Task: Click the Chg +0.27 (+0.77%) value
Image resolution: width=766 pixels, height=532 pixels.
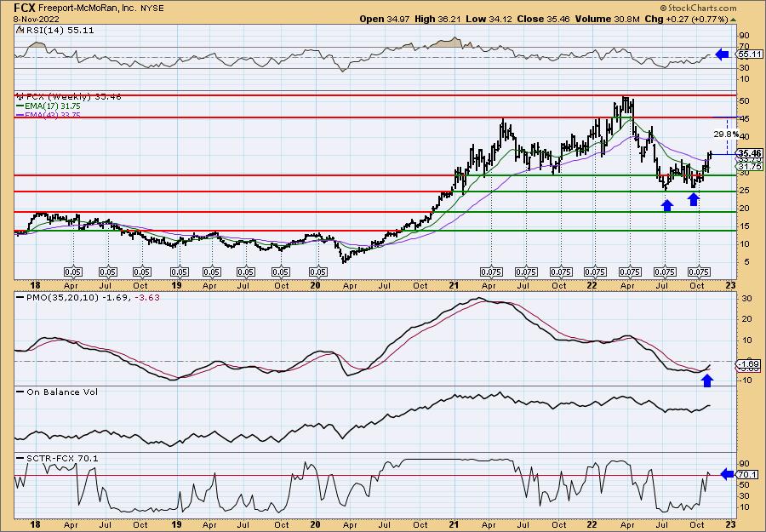Action: [689, 19]
